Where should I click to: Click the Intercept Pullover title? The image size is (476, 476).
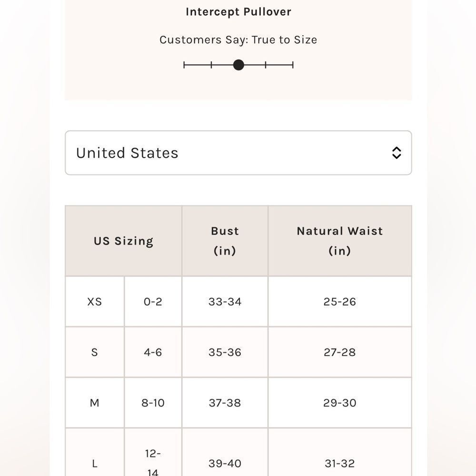pos(238,12)
